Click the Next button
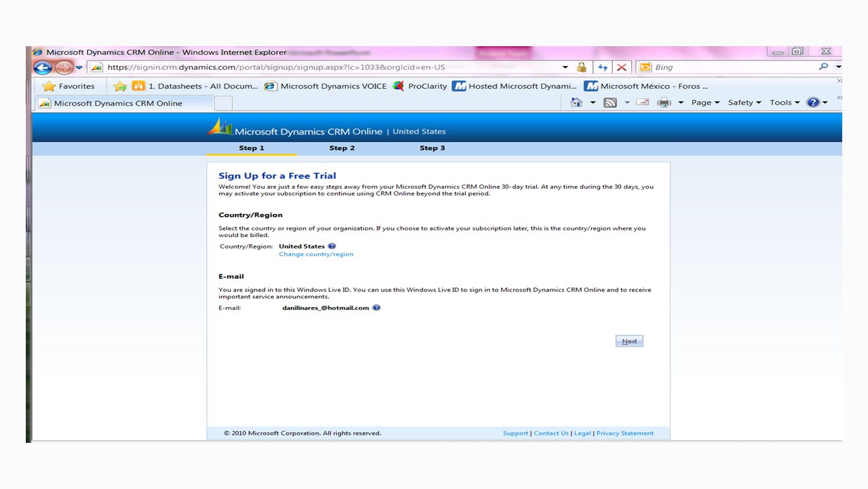Image resolution: width=868 pixels, height=489 pixels. point(629,341)
